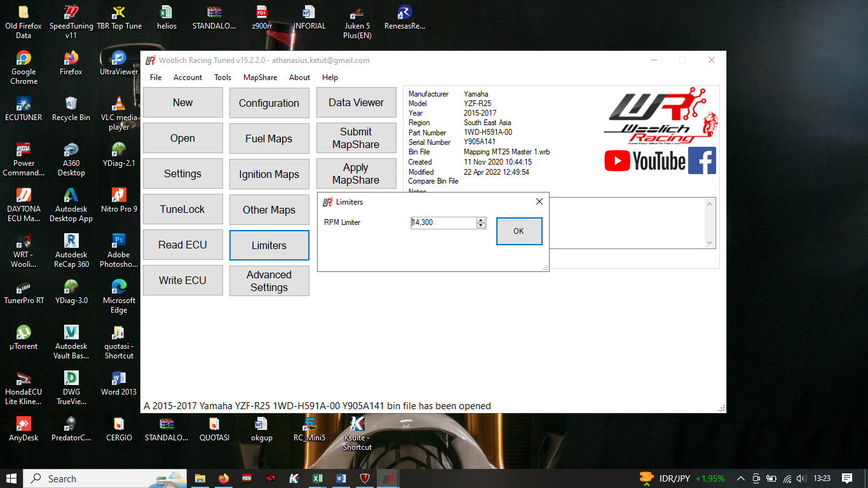
Task: Select the Microsoft Edge desktop icon
Action: [x=119, y=295]
